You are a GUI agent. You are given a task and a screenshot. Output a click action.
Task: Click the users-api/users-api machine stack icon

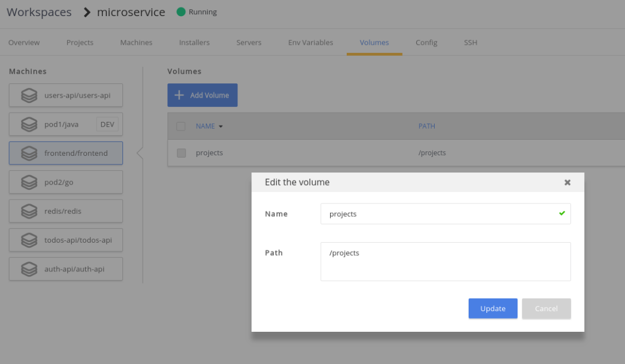coord(29,95)
